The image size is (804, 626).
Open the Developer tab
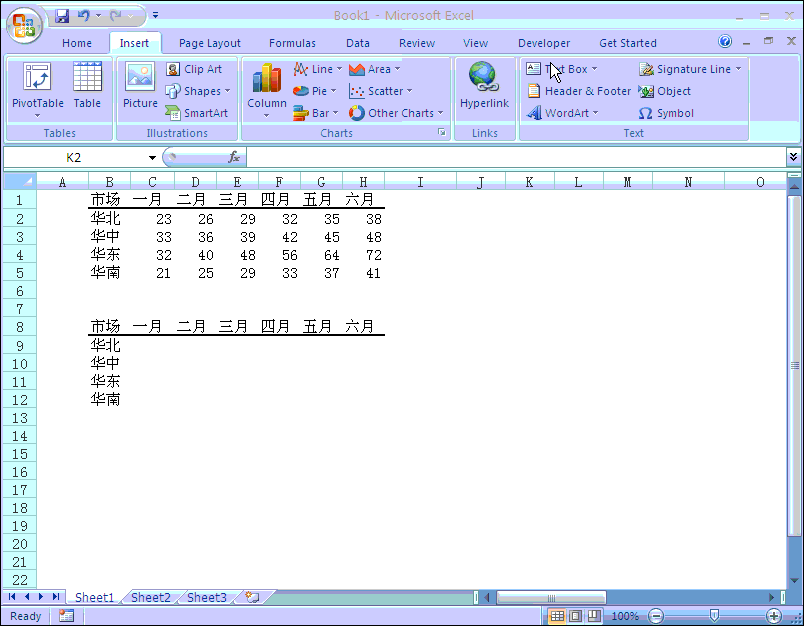(544, 43)
